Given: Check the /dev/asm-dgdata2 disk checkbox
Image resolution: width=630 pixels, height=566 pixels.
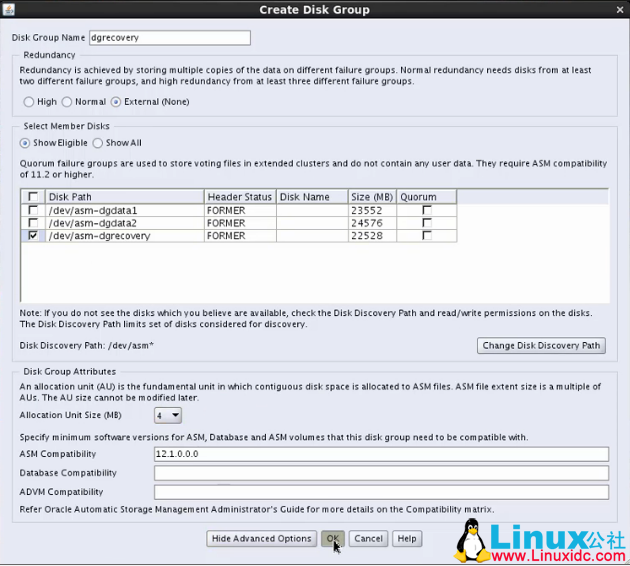Looking at the screenshot, I should point(33,223).
